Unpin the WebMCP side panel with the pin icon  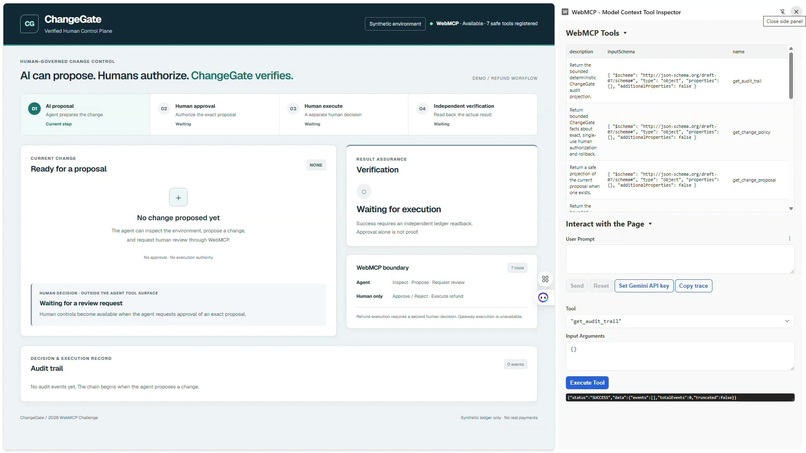(782, 11)
